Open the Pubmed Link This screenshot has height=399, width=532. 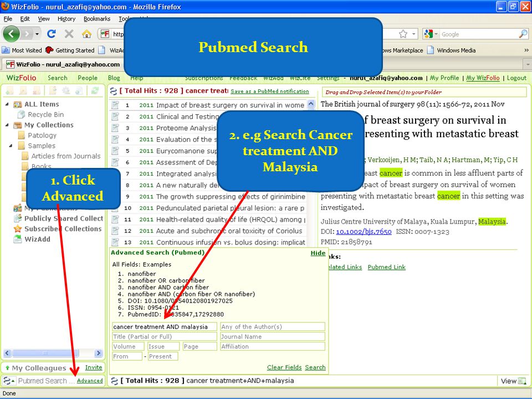coord(387,267)
